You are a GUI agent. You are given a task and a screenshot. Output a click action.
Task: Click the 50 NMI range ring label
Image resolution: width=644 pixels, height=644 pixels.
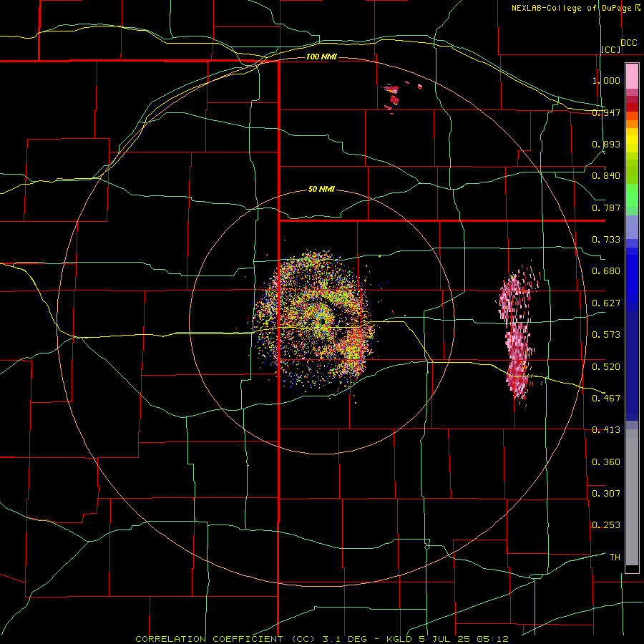click(321, 189)
